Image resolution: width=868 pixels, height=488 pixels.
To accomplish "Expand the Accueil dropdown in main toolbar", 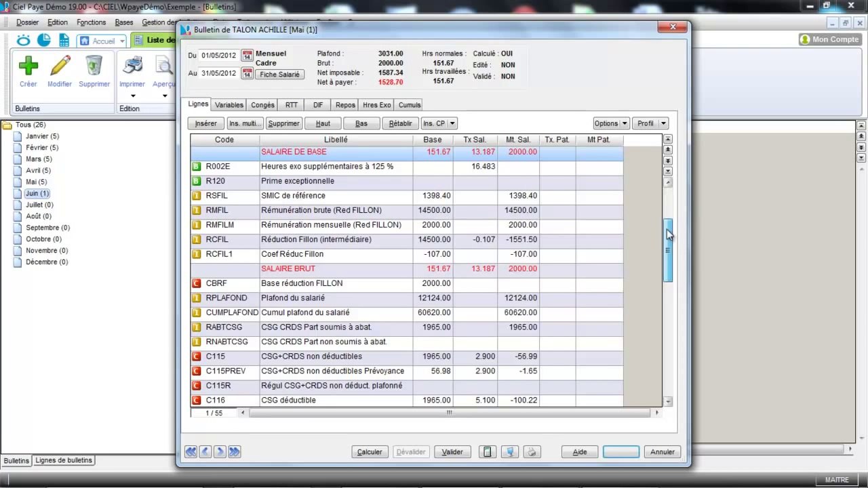I will (122, 41).
